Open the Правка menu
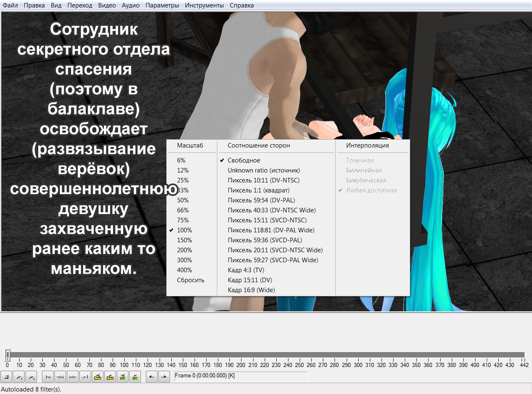 34,5
